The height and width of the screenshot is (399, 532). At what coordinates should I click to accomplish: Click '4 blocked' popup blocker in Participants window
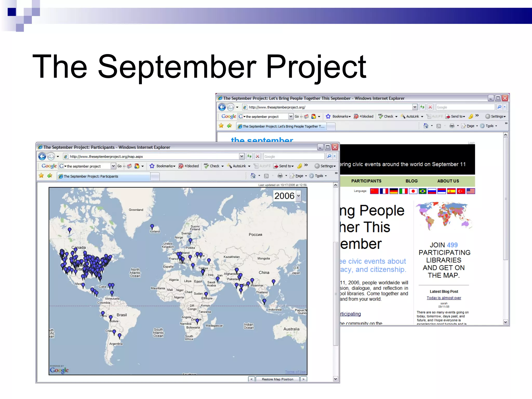point(189,166)
